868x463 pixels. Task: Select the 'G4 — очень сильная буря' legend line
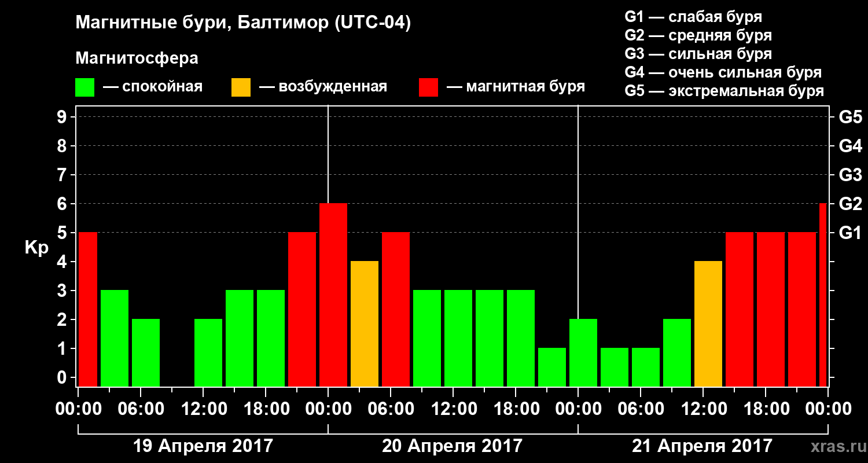pos(723,72)
